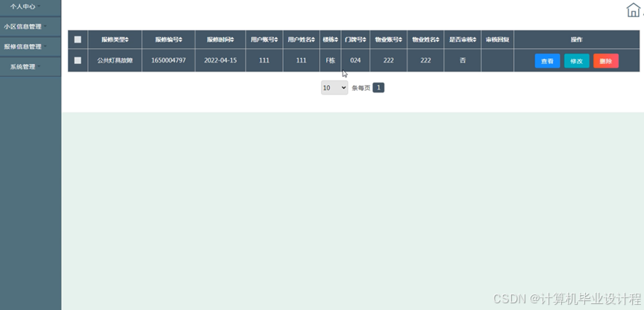Click the 修改 button
The image size is (644, 310).
tap(577, 61)
